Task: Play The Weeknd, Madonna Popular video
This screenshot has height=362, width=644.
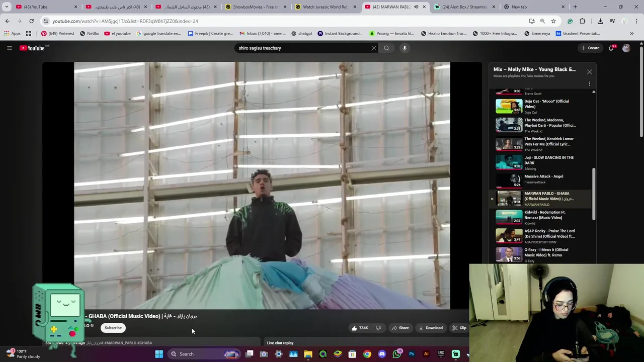Action: 541,125
